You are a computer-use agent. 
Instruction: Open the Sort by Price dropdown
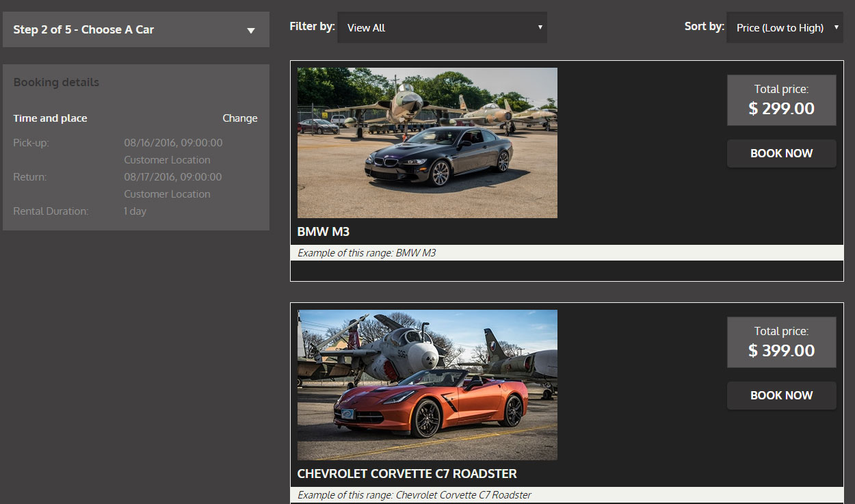(x=785, y=27)
